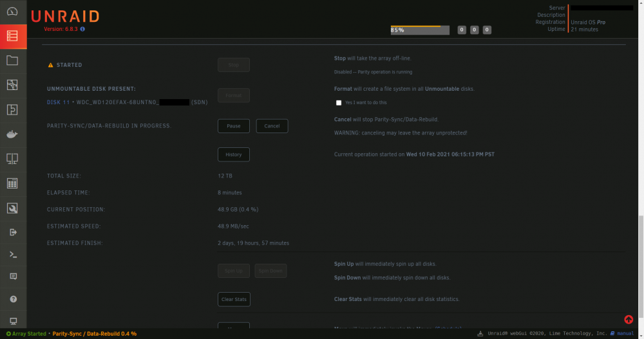
Task: Click the 'Version: 6.8.3' text
Action: [61, 29]
